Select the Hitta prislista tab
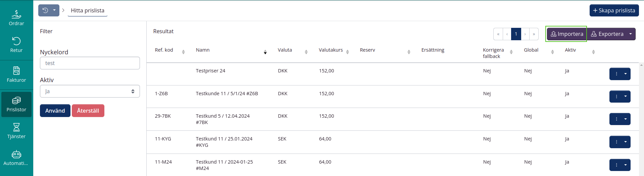The height and width of the screenshot is (176, 644). coord(88,10)
